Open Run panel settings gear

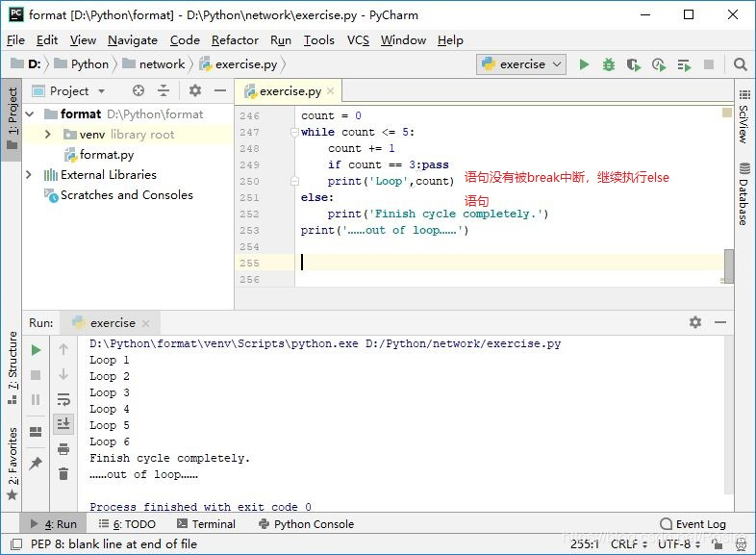coord(694,322)
